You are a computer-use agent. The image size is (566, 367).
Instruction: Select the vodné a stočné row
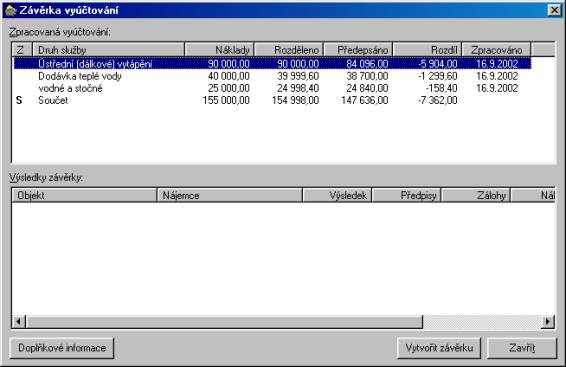point(273,88)
